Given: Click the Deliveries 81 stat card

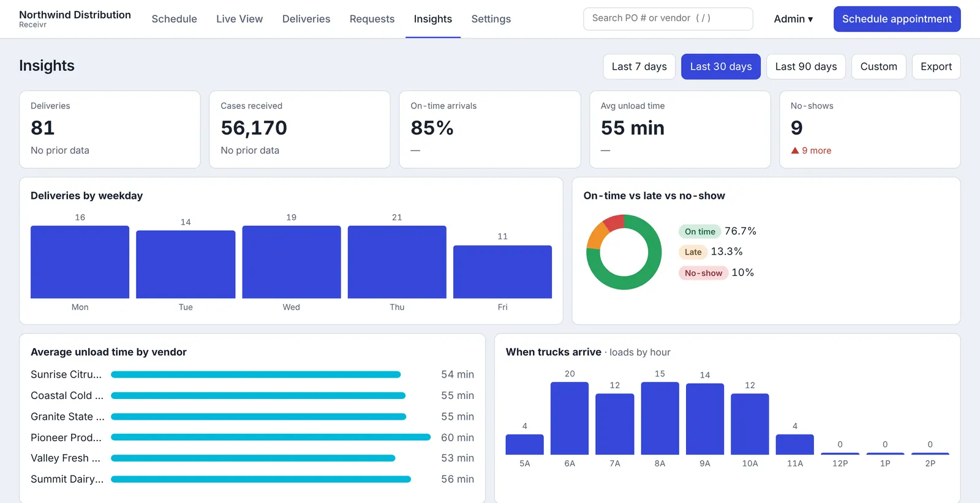Looking at the screenshot, I should pyautogui.click(x=110, y=129).
